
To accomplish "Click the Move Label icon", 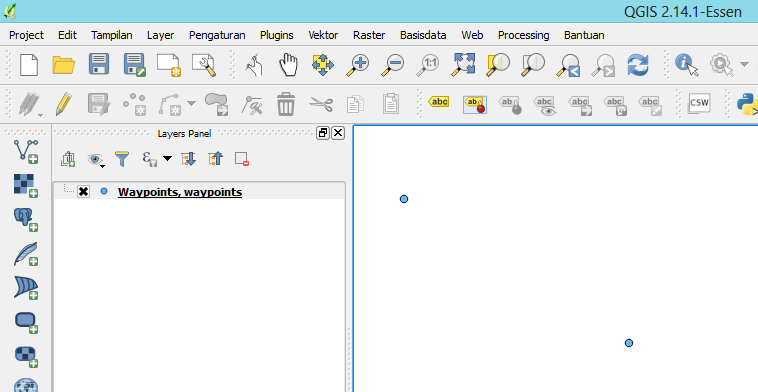I will pyautogui.click(x=580, y=105).
